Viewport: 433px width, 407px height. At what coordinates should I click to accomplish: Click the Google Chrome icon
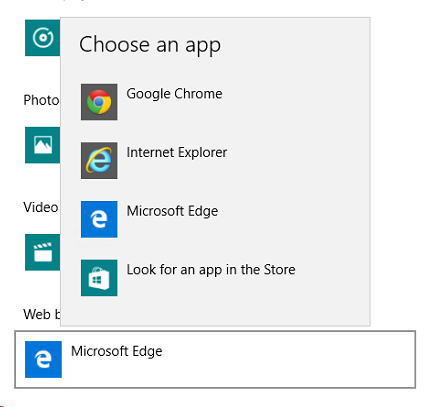(x=99, y=102)
